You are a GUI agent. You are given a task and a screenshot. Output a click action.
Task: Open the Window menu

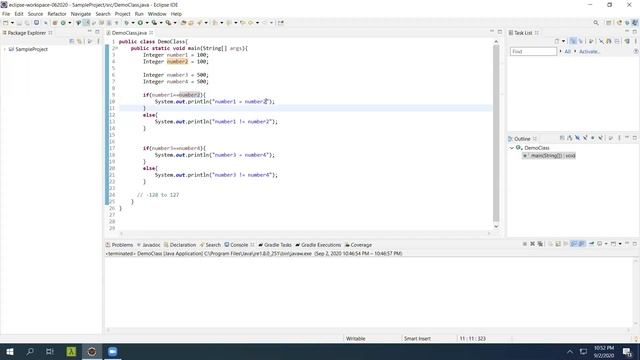(157, 14)
